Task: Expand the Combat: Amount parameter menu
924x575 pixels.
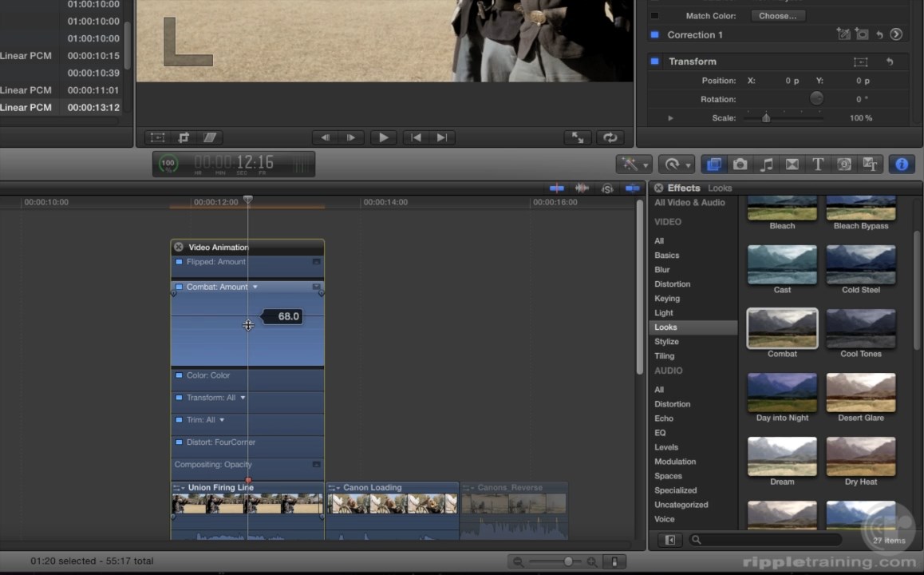Action: [255, 287]
